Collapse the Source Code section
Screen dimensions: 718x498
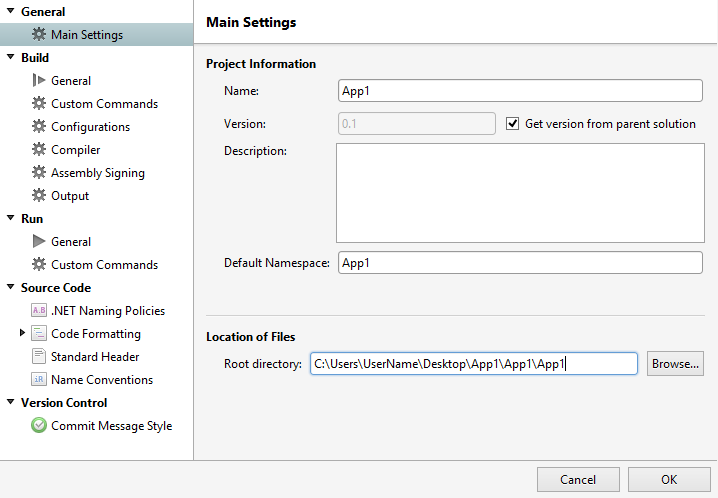10,288
